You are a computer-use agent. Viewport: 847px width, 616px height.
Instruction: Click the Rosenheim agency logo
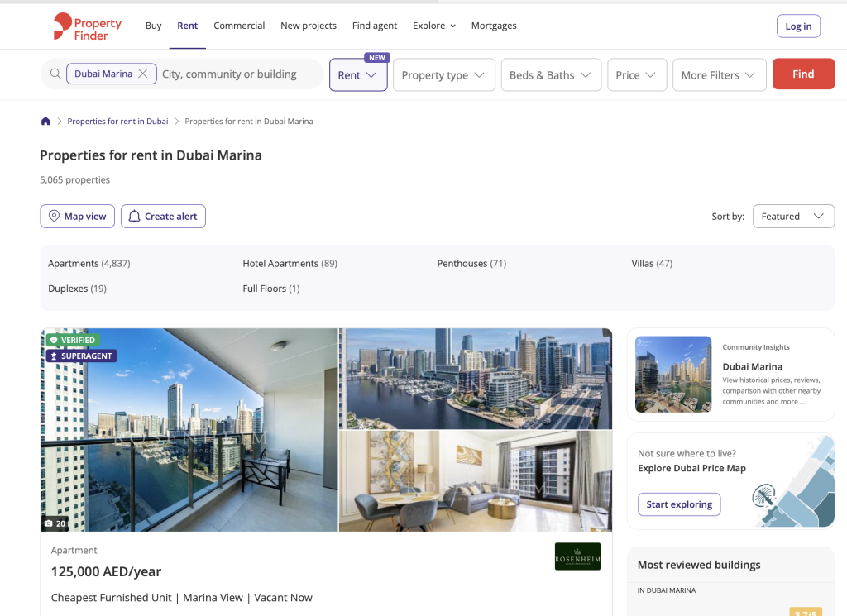coord(577,556)
